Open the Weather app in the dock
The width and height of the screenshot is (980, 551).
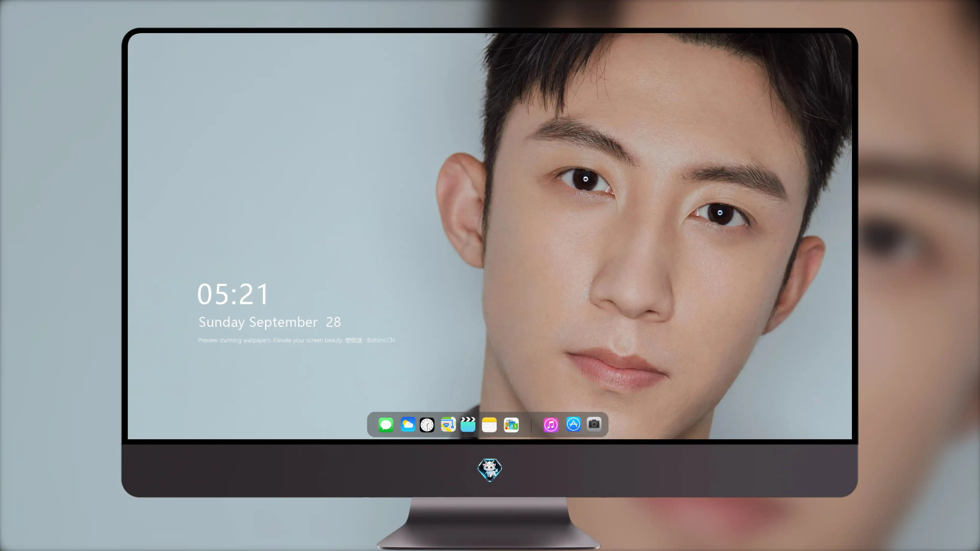pos(408,424)
